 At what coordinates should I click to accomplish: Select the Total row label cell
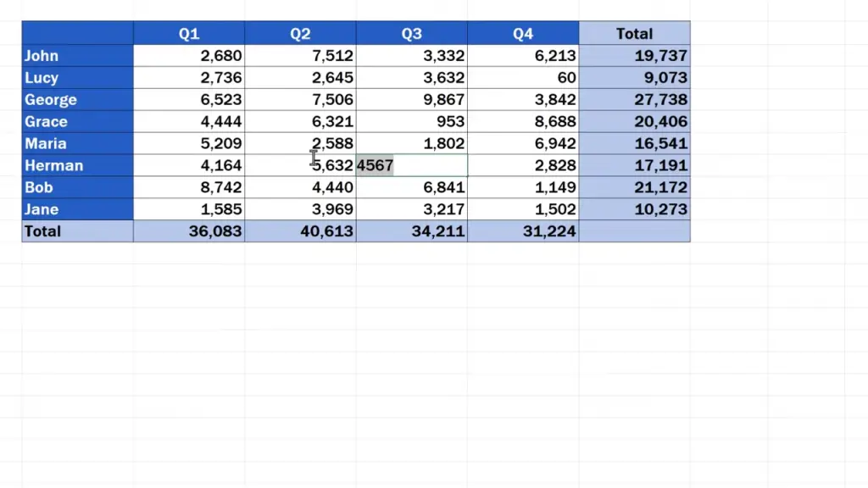click(77, 231)
